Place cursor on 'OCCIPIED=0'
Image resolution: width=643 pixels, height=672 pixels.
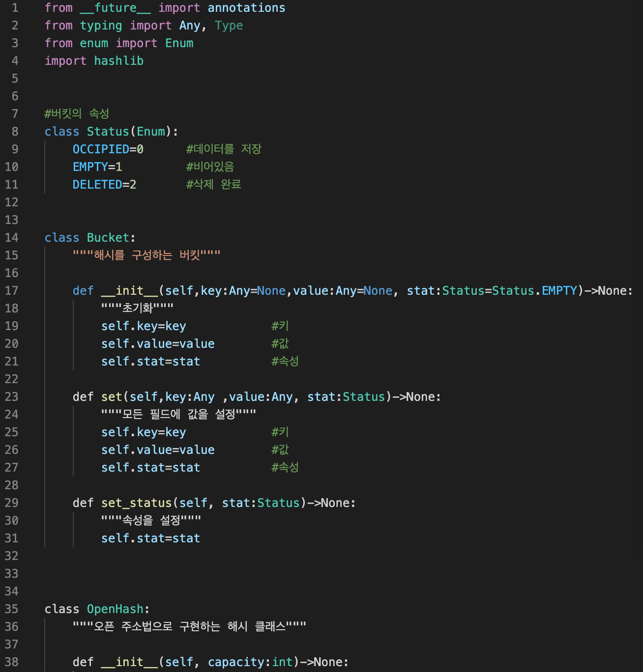(108, 149)
